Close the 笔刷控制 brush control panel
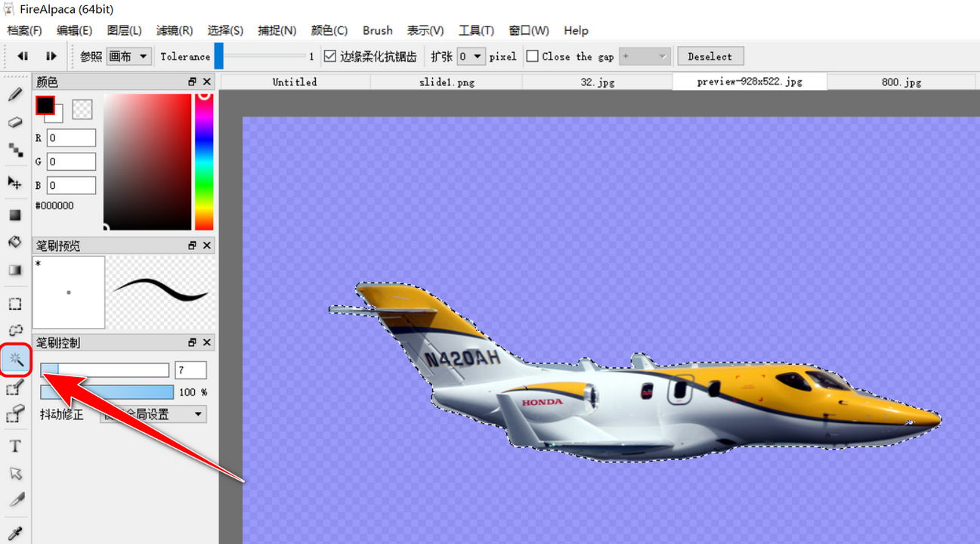 tap(207, 342)
